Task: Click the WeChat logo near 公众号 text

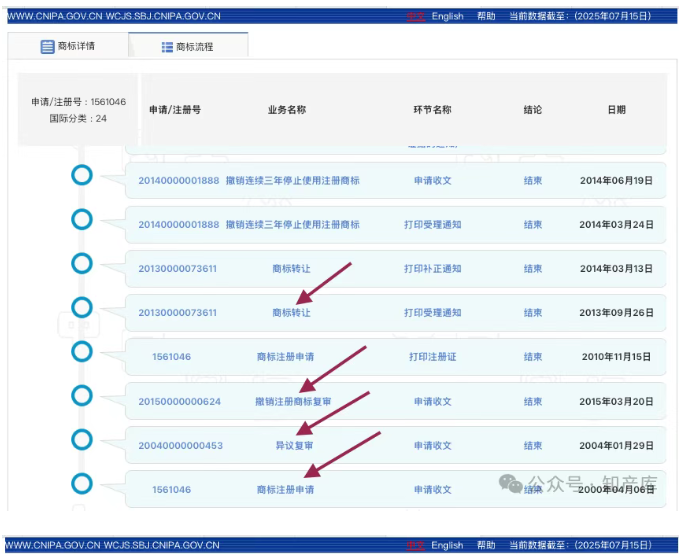Action: point(512,483)
